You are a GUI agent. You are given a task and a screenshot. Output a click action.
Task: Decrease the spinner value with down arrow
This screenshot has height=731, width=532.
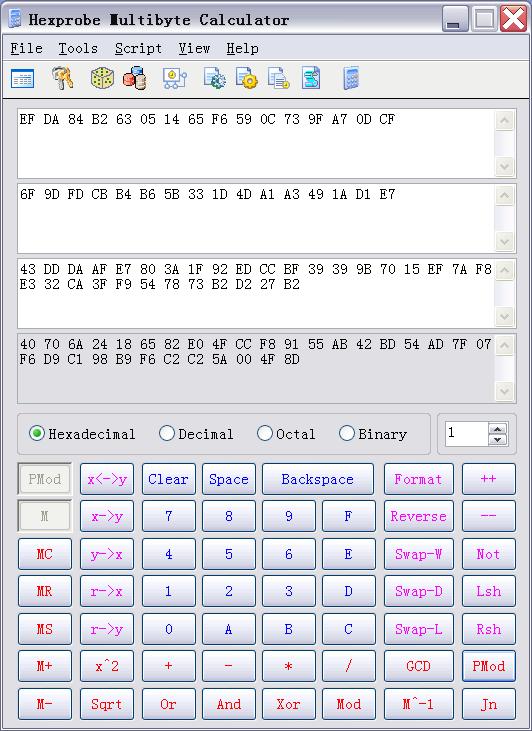pyautogui.click(x=498, y=440)
